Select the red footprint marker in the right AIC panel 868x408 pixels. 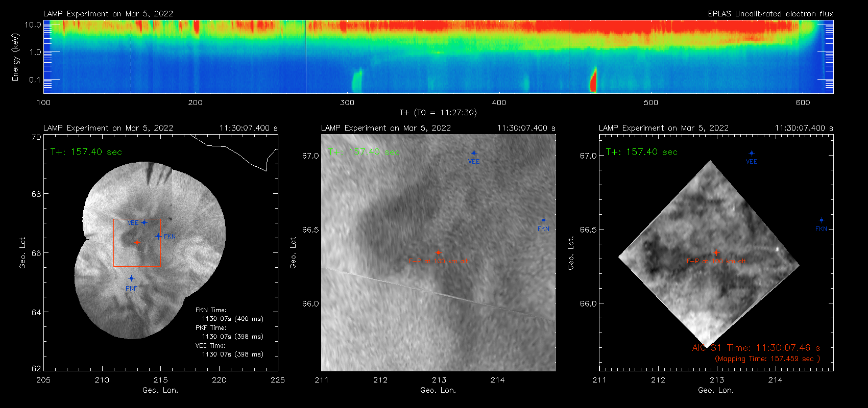coord(716,252)
